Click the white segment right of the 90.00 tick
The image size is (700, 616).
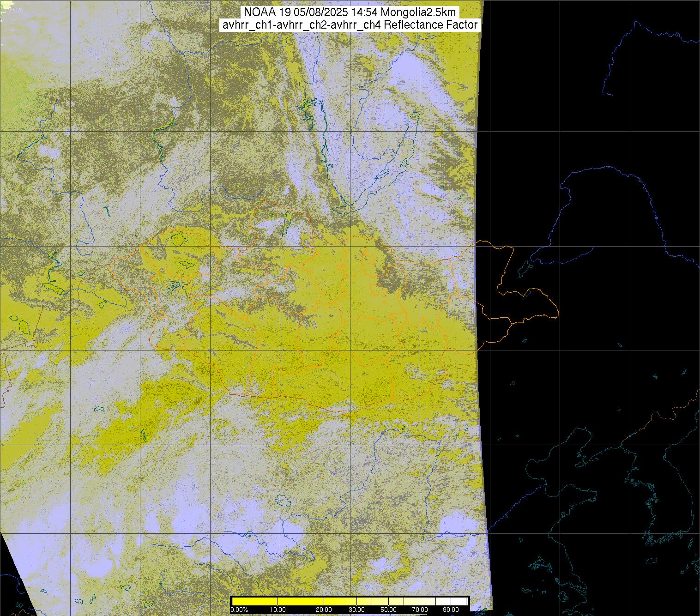(x=459, y=601)
